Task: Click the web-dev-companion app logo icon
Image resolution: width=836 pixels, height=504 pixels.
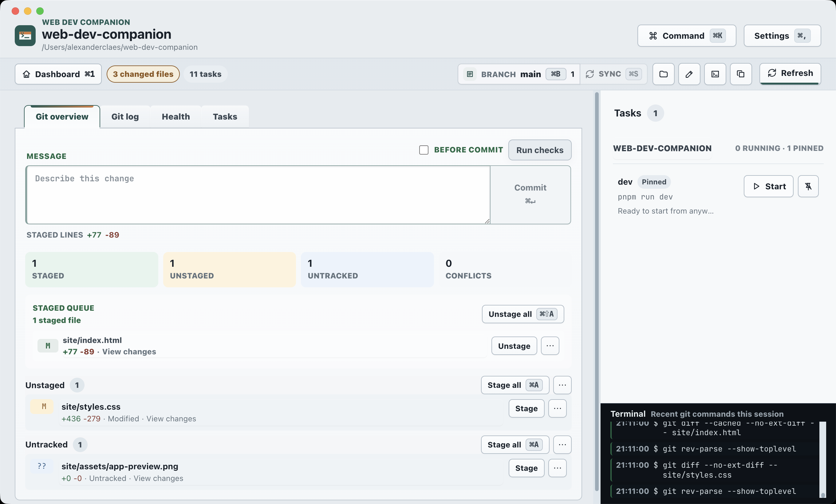Action: (25, 35)
